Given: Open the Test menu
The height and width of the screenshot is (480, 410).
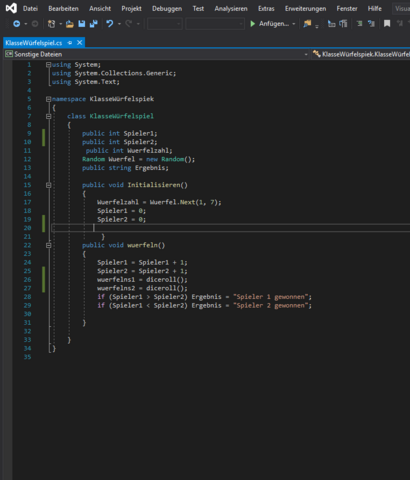Looking at the screenshot, I should point(198,9).
